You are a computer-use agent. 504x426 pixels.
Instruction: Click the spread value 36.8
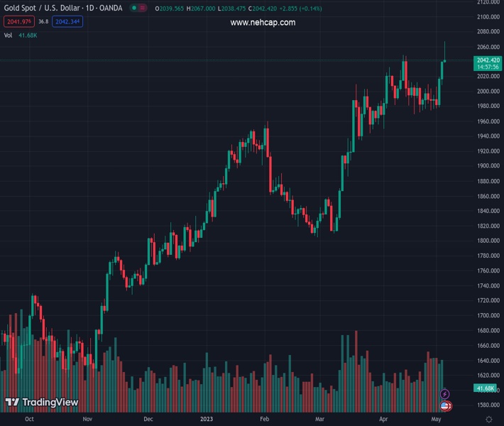43,22
